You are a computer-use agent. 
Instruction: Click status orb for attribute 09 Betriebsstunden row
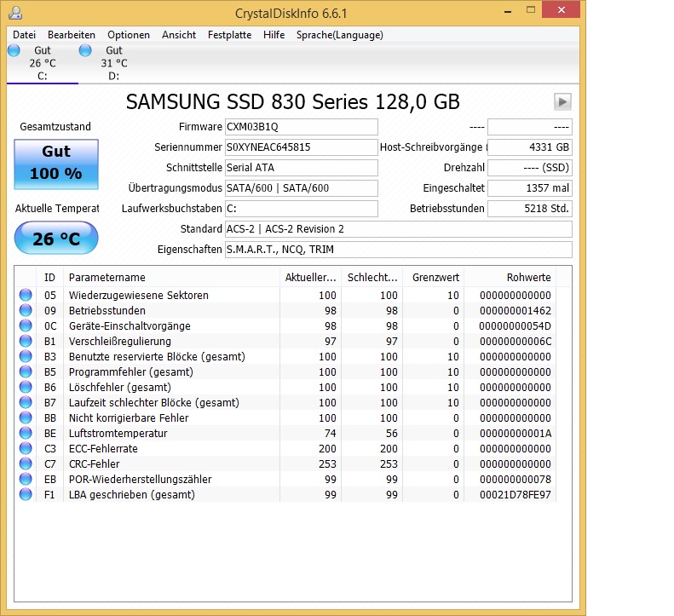tap(26, 310)
